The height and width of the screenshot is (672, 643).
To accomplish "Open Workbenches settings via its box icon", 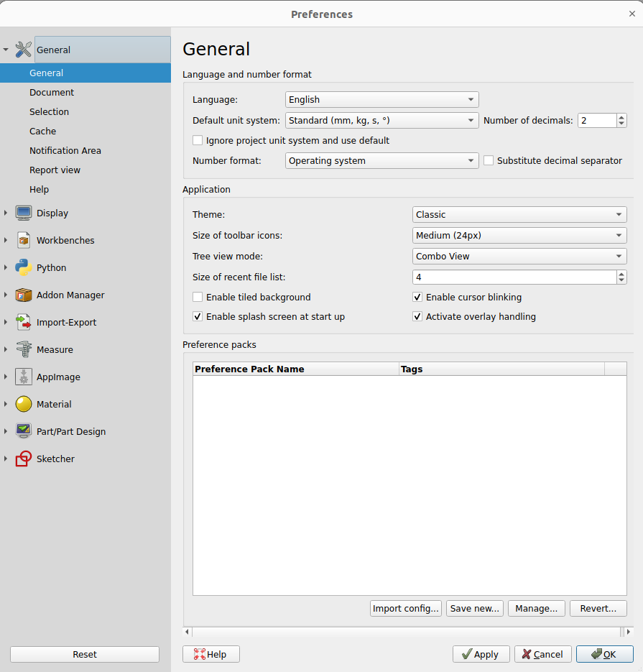I will pos(23,240).
